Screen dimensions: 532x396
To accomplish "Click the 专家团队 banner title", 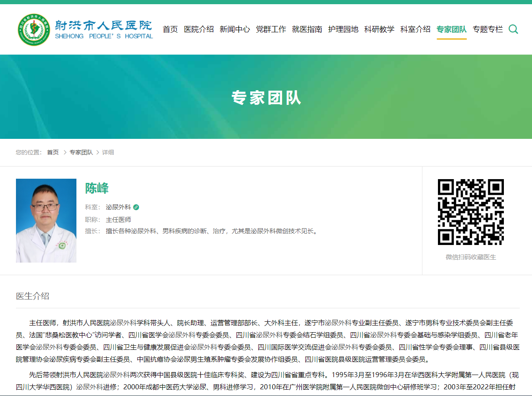I will [x=266, y=98].
